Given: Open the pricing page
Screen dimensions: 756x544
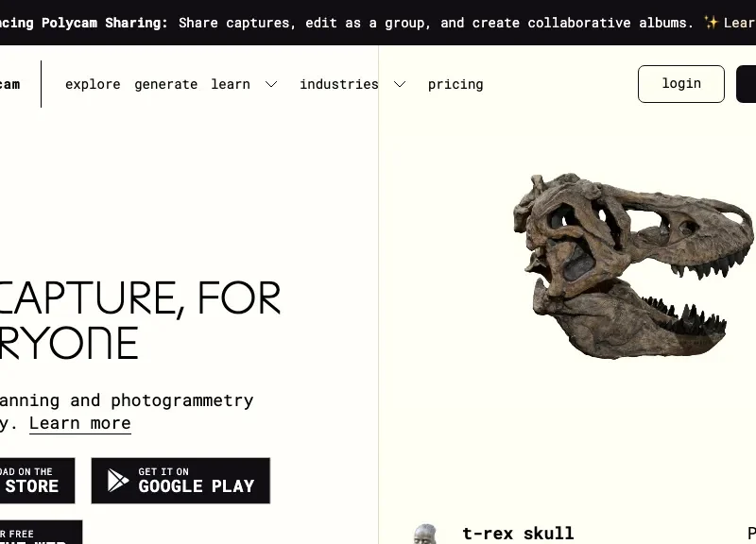Looking at the screenshot, I should tap(455, 84).
